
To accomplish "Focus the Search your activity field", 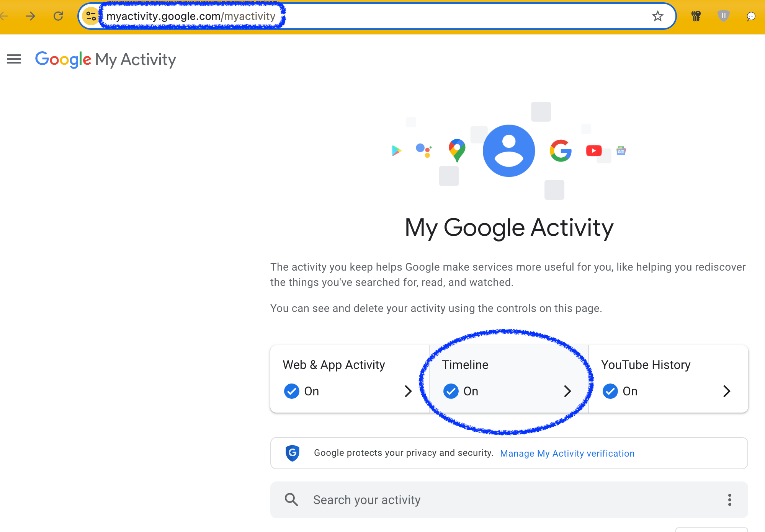I will [x=509, y=500].
